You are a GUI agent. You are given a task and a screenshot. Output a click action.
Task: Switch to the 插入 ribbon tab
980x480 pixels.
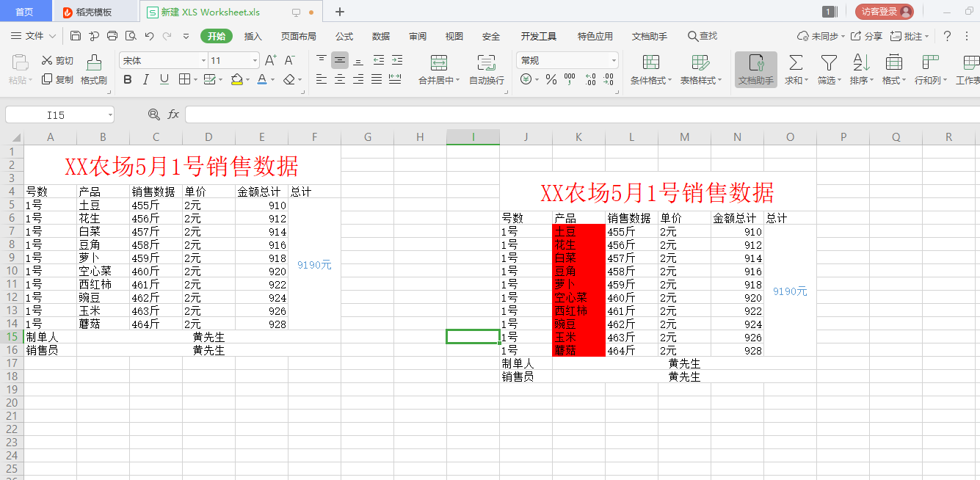251,35
